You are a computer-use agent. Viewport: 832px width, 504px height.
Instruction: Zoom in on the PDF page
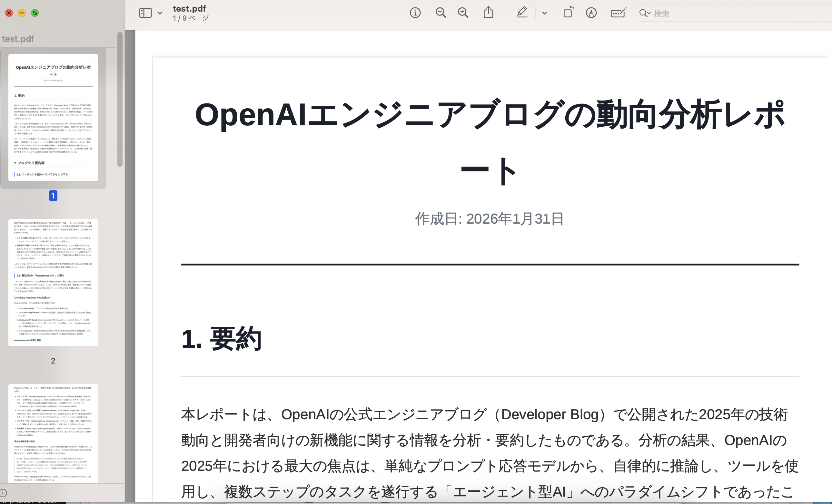point(463,13)
